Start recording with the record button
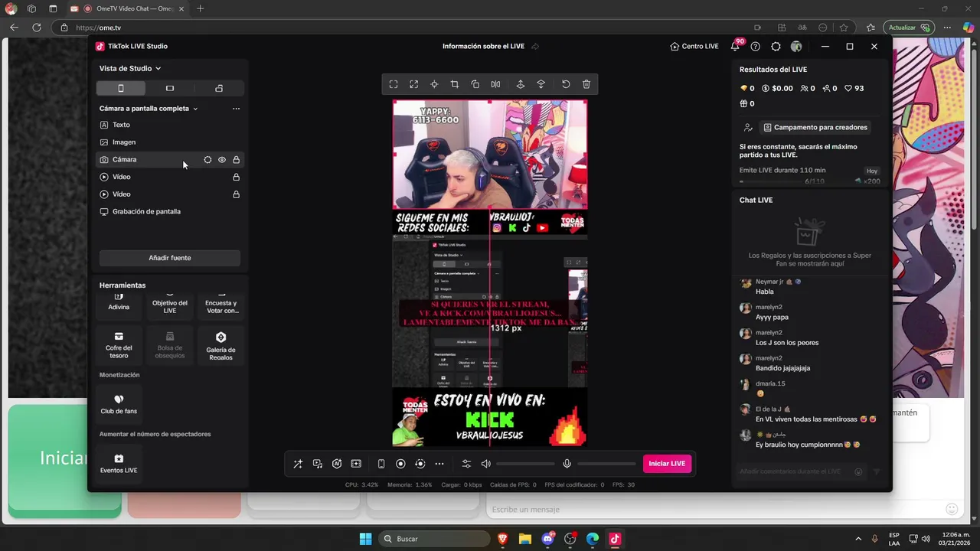 click(400, 464)
